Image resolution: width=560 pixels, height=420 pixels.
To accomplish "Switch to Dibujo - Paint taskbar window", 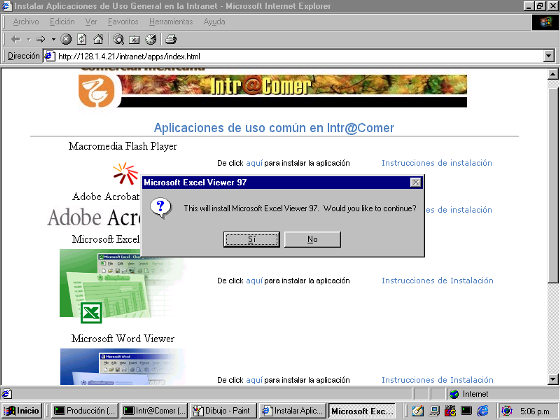I will point(223,411).
